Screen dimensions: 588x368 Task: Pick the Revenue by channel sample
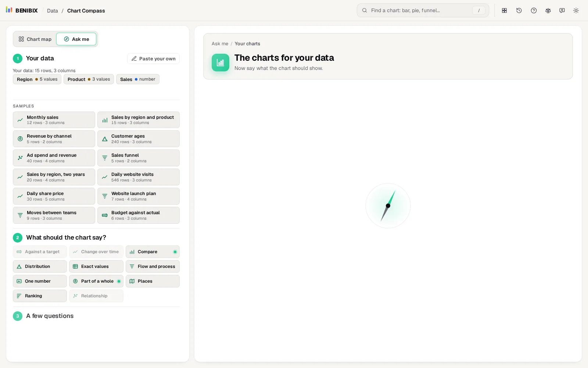point(54,139)
